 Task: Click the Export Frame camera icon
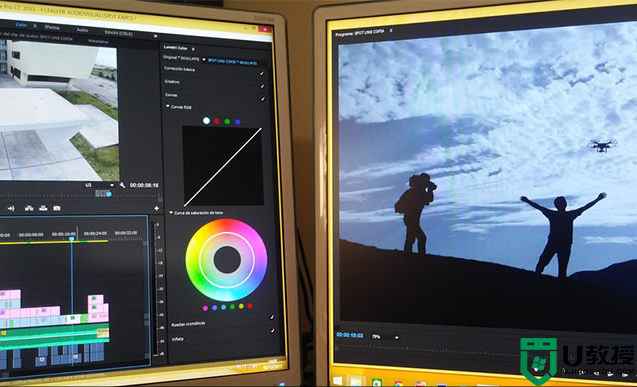57,208
